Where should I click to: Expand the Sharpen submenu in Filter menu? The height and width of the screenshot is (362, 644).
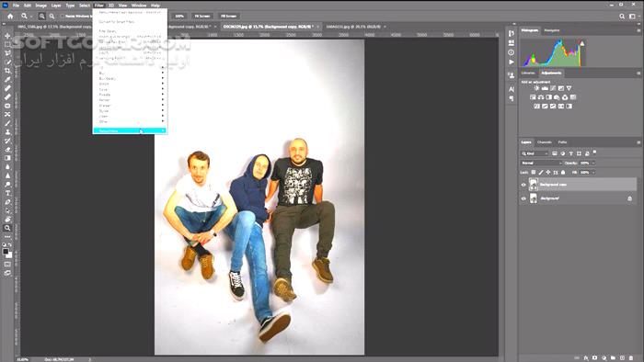130,106
